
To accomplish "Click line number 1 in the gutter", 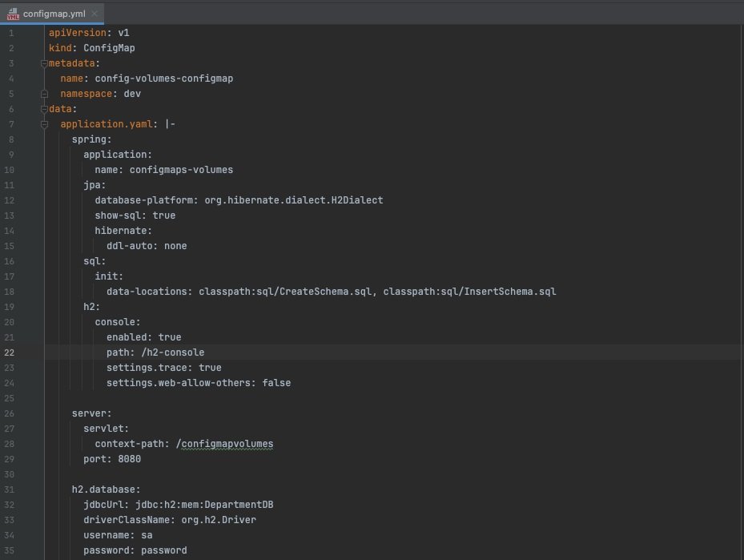I will coord(11,33).
